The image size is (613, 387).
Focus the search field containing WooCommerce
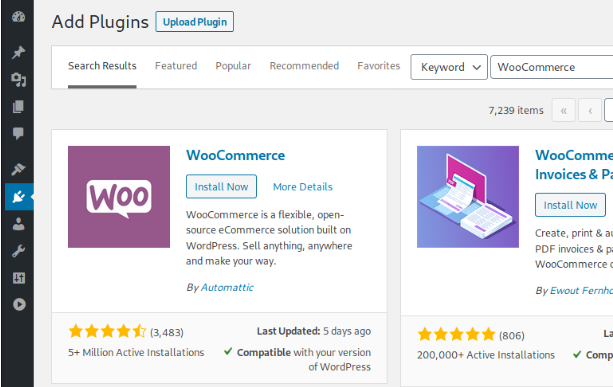tap(552, 67)
